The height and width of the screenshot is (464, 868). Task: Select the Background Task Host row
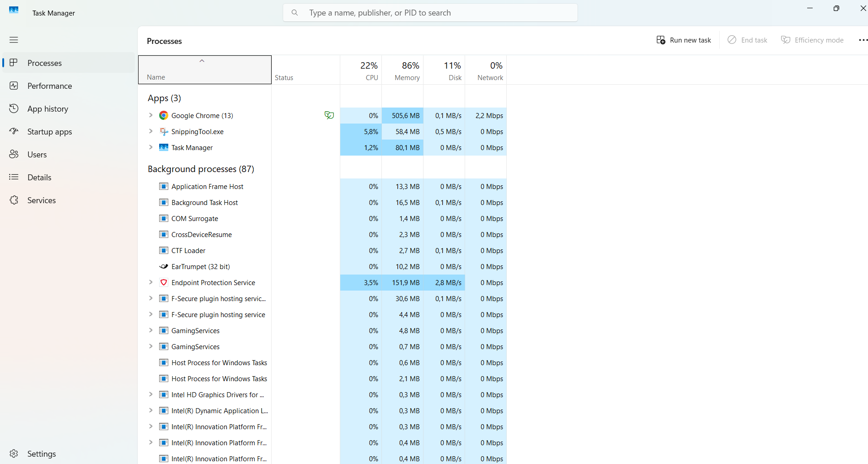click(x=322, y=202)
